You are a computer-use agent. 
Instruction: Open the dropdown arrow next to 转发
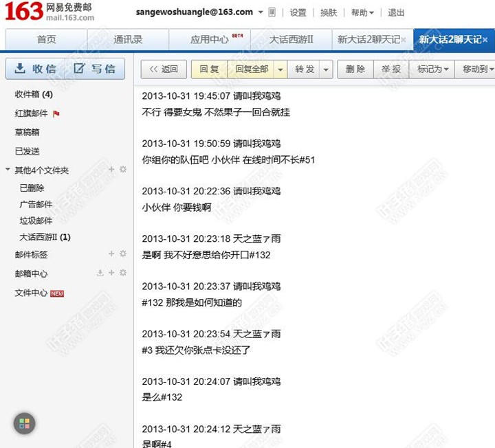click(x=326, y=69)
